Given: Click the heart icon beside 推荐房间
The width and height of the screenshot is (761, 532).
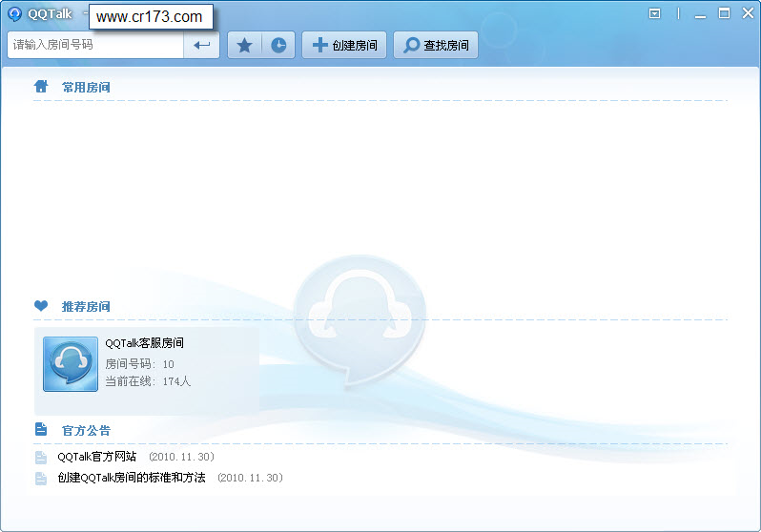Looking at the screenshot, I should [x=41, y=306].
